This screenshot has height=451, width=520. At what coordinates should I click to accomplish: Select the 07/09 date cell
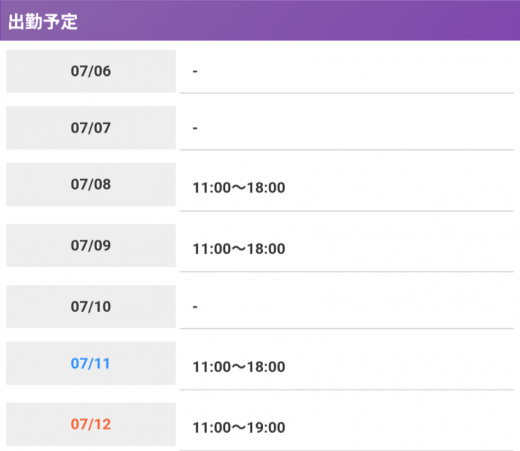pyautogui.click(x=91, y=245)
